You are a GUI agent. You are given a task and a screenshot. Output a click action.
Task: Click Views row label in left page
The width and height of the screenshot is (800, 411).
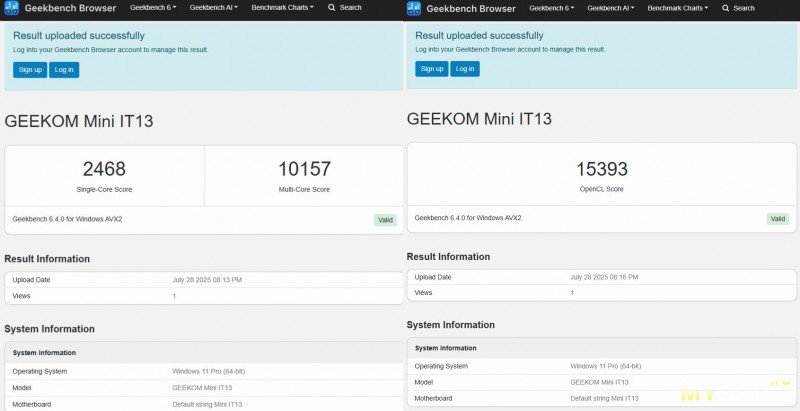click(21, 296)
